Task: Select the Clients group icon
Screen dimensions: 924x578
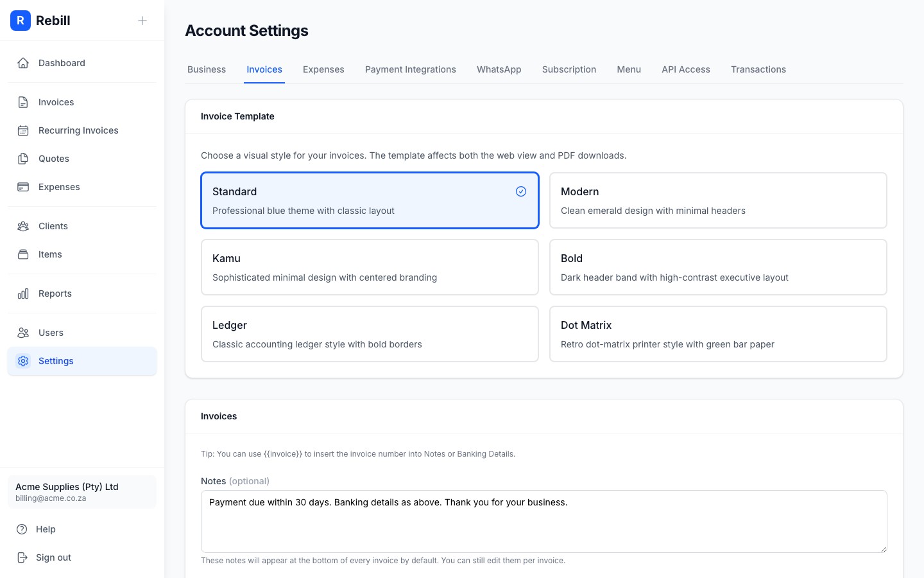Action: tap(23, 226)
